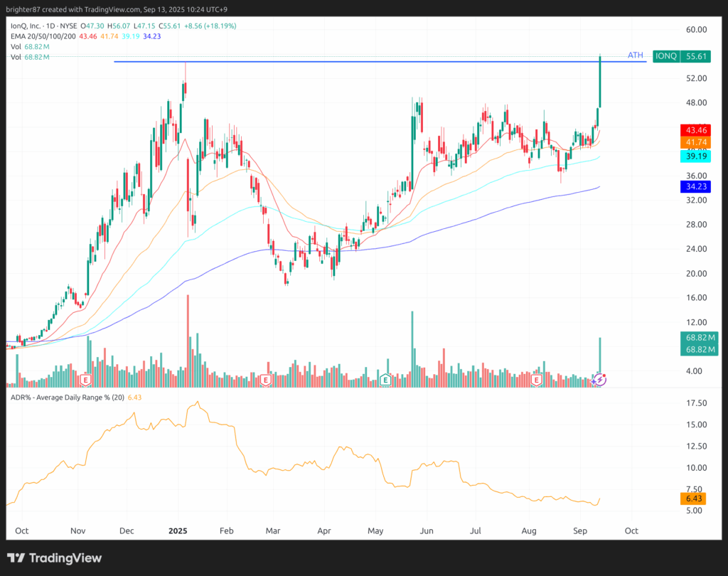Click the red 43.46 value in EMA legend
The width and height of the screenshot is (728, 576).
click(88, 36)
